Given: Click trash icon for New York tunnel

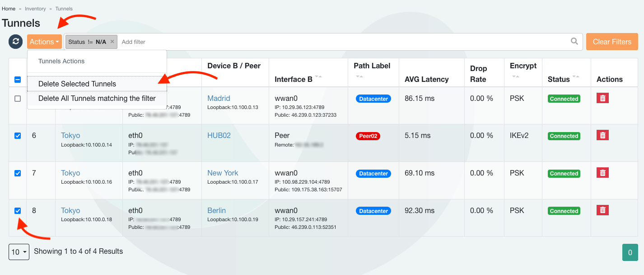Looking at the screenshot, I should pyautogui.click(x=602, y=173).
